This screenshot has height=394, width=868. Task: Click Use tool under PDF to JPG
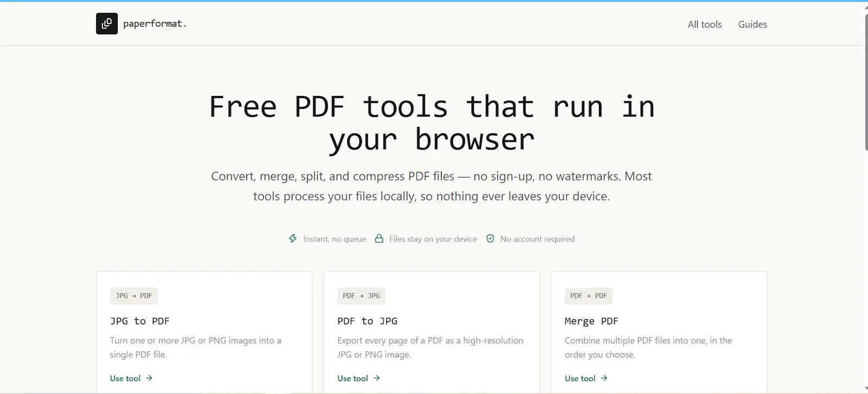(x=359, y=378)
